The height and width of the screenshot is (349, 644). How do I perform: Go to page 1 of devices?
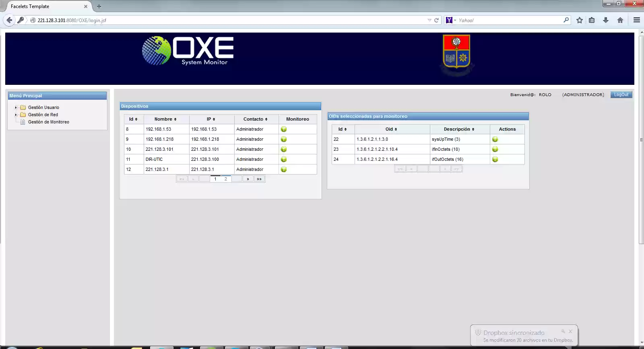(x=215, y=179)
